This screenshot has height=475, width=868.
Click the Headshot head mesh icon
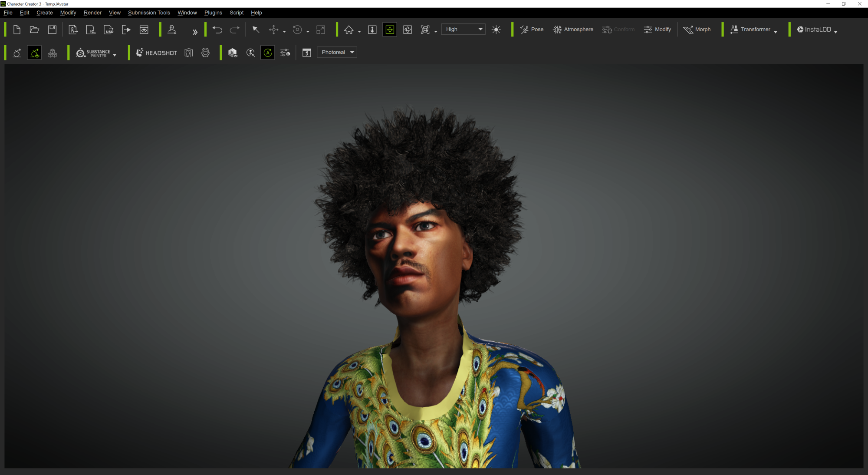click(x=205, y=53)
